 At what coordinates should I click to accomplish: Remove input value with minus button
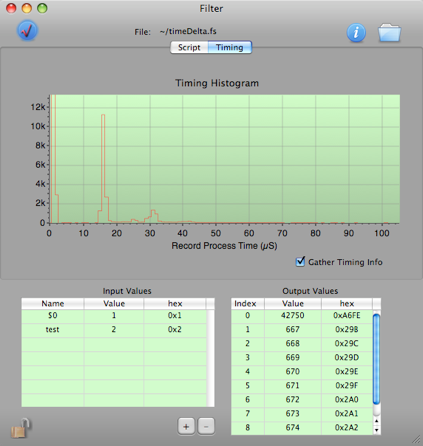(206, 426)
